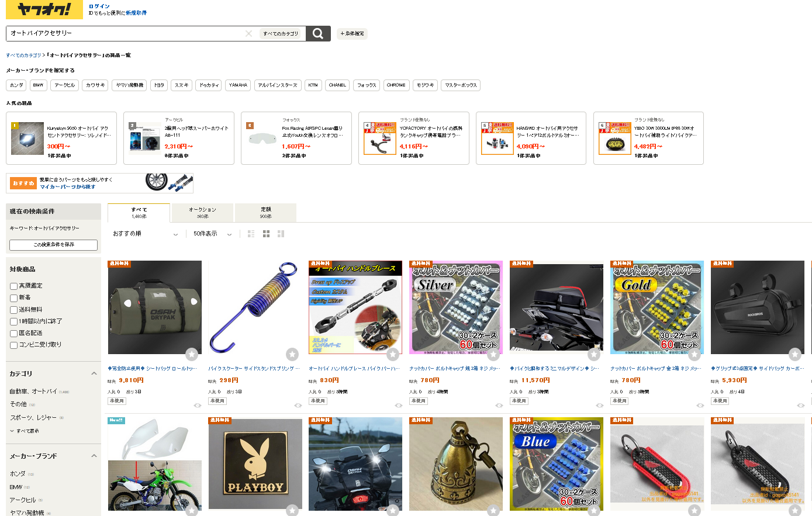Select the grid view layout icon
The width and height of the screenshot is (812, 516).
(266, 234)
